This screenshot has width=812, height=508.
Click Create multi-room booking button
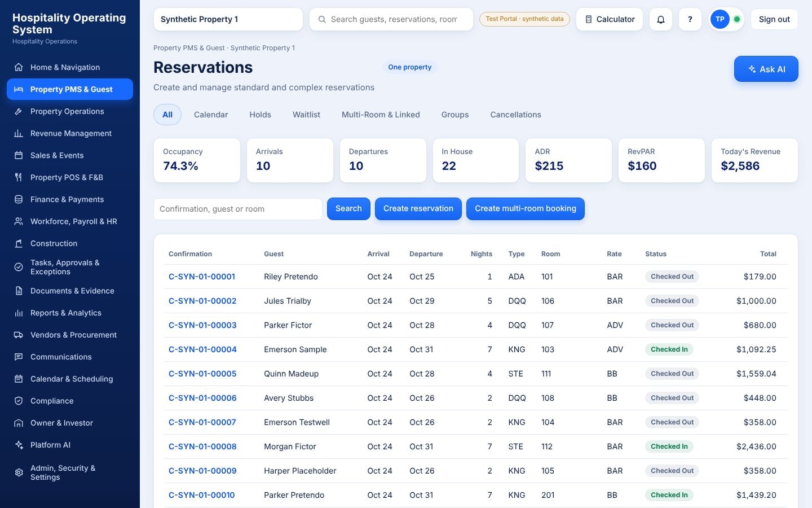(526, 209)
